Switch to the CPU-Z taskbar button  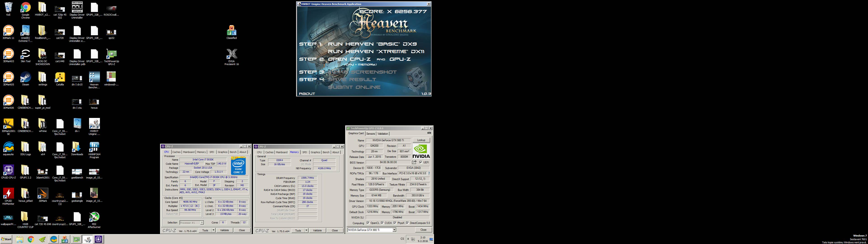click(98, 239)
